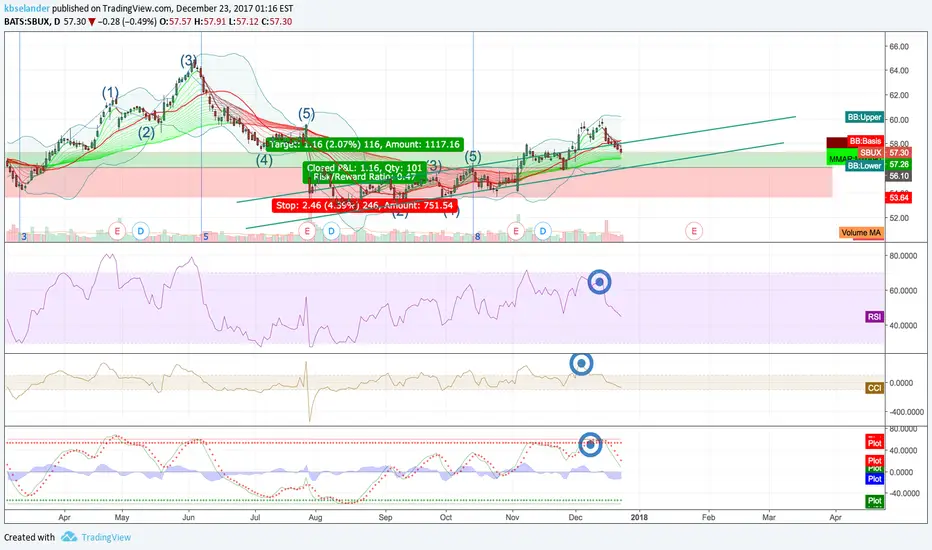932x550 pixels.
Task: Click the blue target circle on bottom oscillator
Action: [590, 444]
